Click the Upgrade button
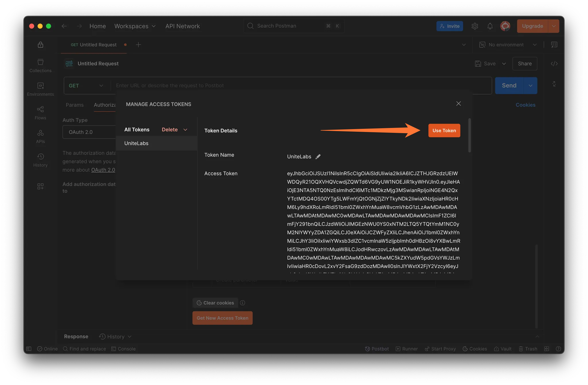This screenshot has height=385, width=588. tap(532, 26)
